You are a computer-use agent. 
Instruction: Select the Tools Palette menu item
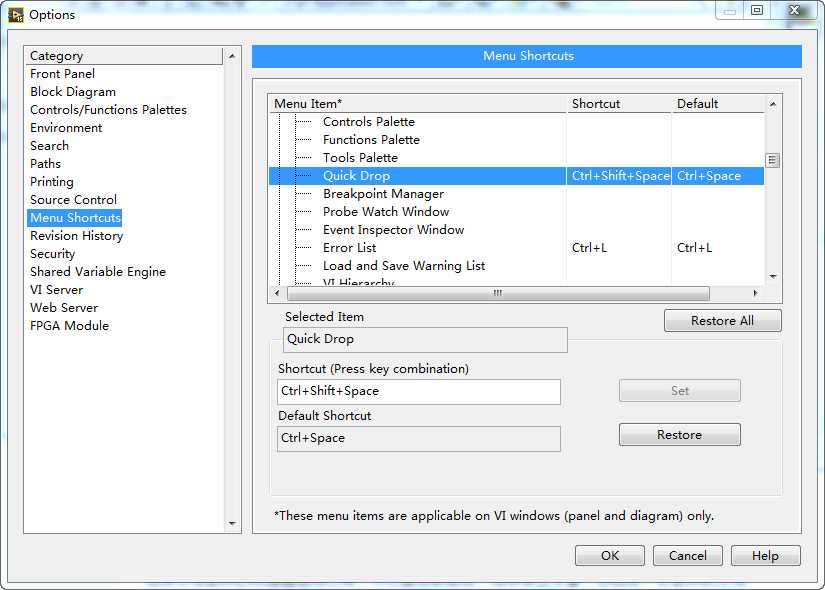pos(360,158)
